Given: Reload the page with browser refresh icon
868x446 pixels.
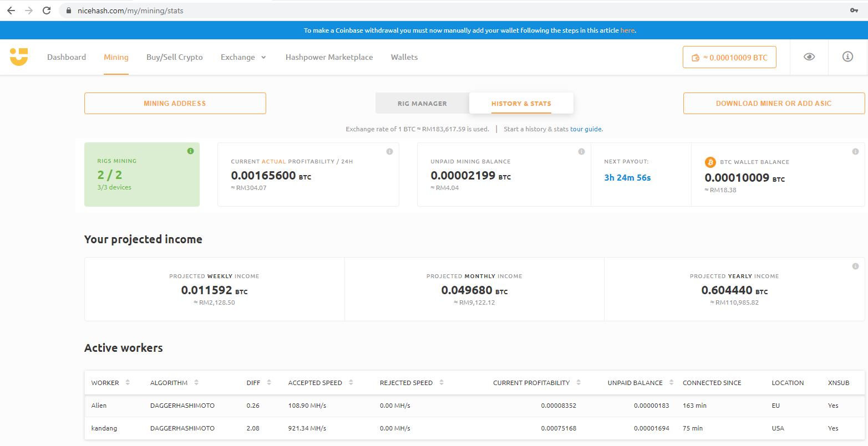Looking at the screenshot, I should point(47,11).
